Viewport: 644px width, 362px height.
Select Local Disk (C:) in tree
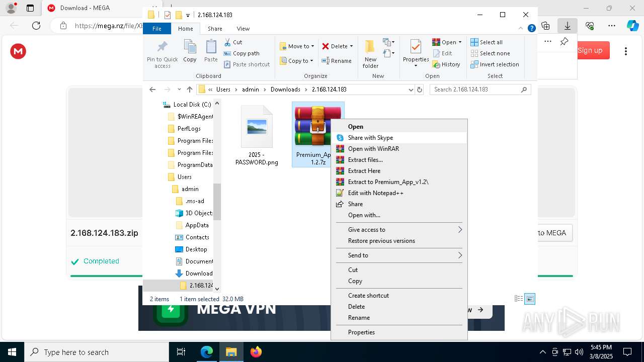(187, 105)
